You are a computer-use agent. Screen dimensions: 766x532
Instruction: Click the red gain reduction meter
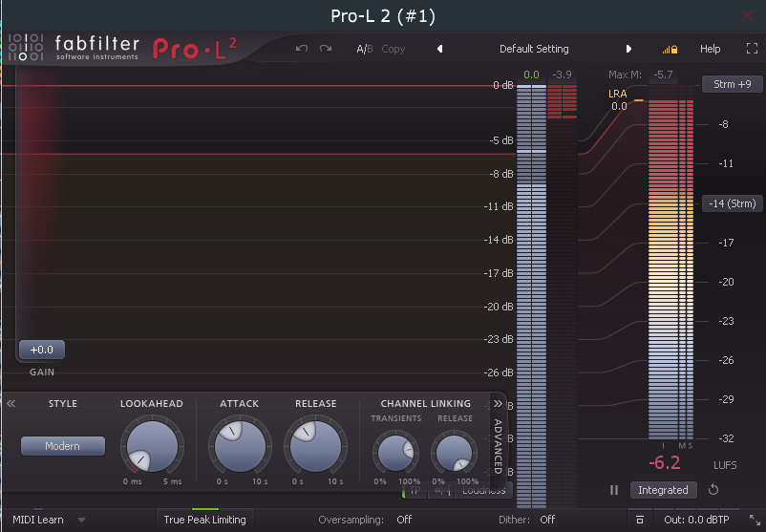point(562,101)
